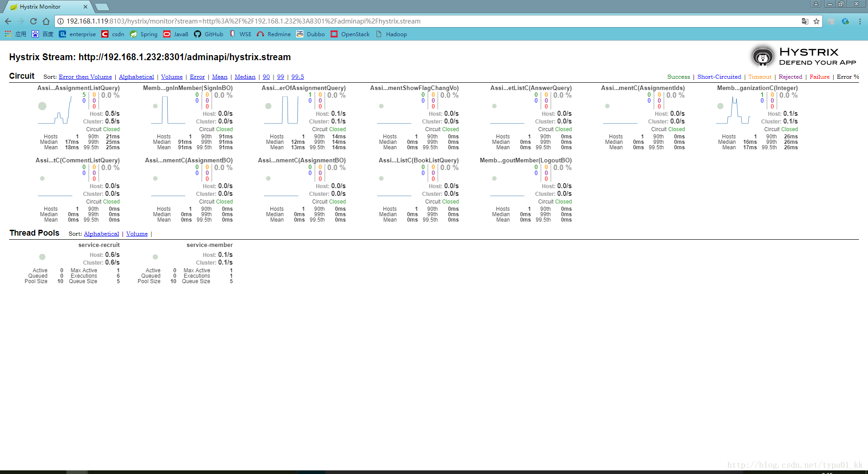Open the OpenStack bookmark
The width and height of the screenshot is (868, 474).
pyautogui.click(x=350, y=34)
